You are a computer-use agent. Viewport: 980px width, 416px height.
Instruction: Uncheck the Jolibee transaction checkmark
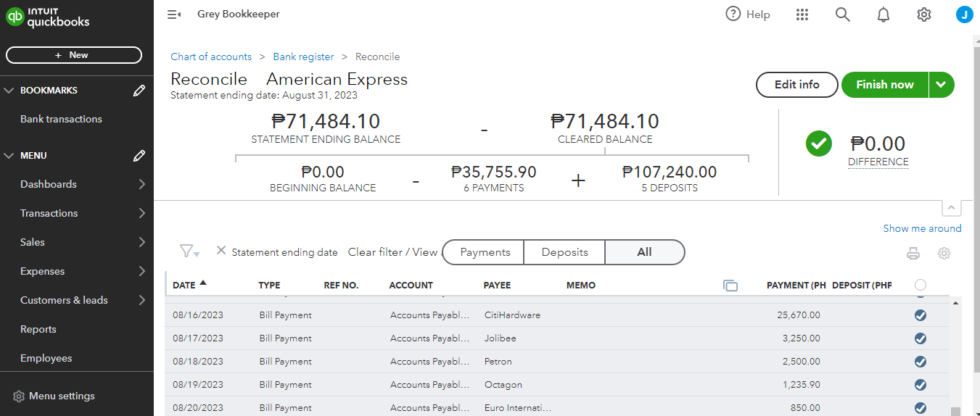pyautogui.click(x=921, y=338)
